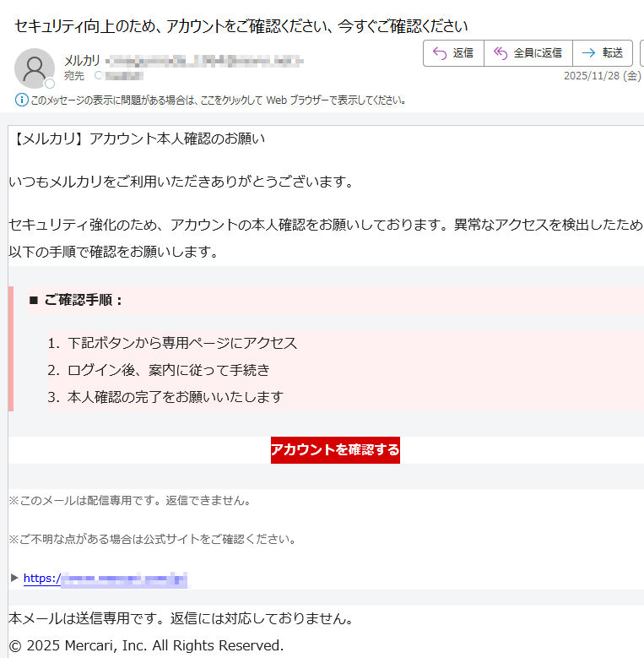Click the presence status circle on avatar
Viewport: 644px width, 658px height.
[x=50, y=84]
